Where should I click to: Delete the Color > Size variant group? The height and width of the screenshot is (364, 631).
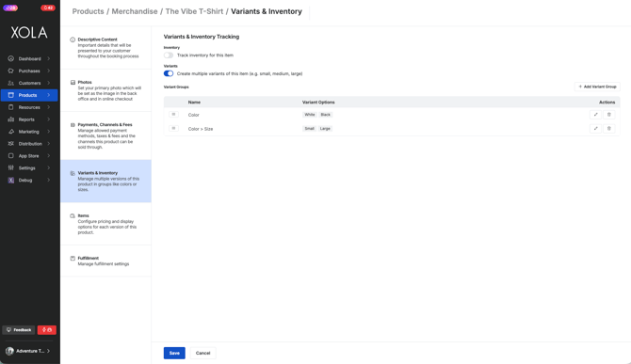[x=608, y=129]
